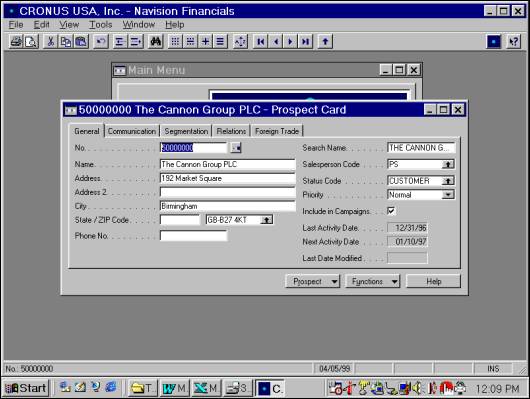Open Print Preview from the toolbar
Screen dimensions: 530x399
(31, 42)
